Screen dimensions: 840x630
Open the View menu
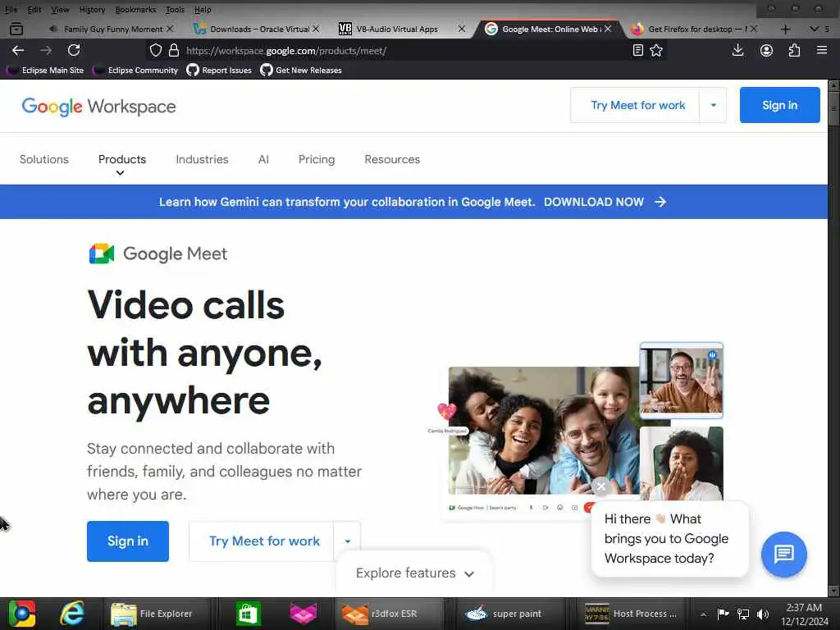point(60,9)
